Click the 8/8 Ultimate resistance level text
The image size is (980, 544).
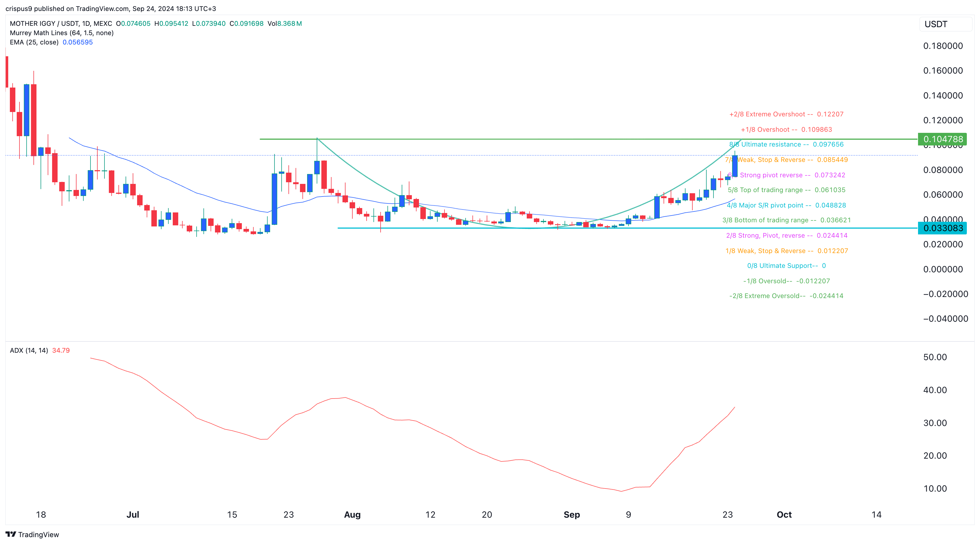click(x=786, y=144)
